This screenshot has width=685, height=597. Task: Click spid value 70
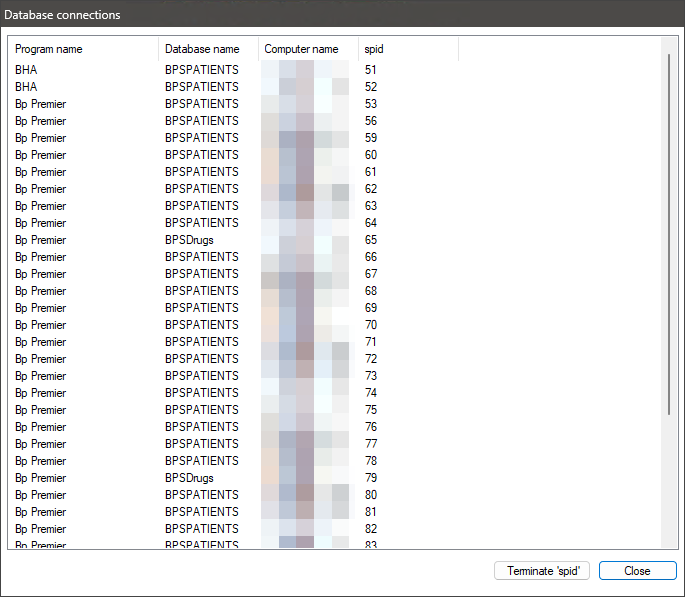point(370,325)
